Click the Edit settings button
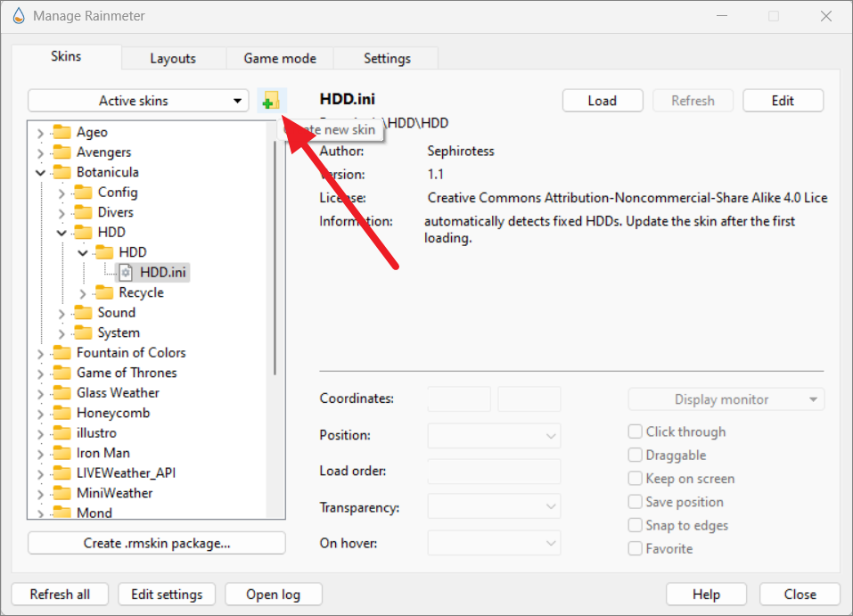The height and width of the screenshot is (616, 853). click(167, 595)
